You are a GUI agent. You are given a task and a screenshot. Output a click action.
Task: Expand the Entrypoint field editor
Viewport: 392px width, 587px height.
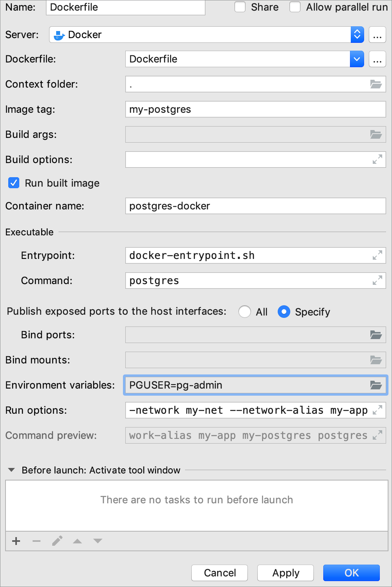pos(377,255)
